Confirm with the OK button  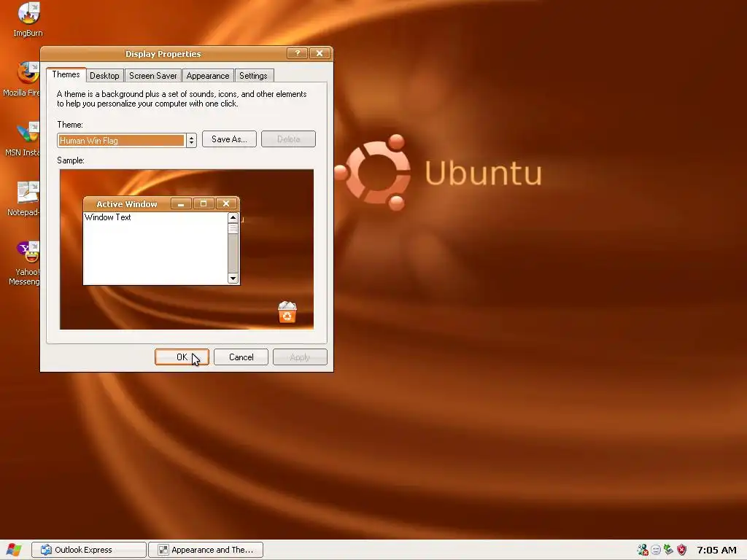pos(182,357)
